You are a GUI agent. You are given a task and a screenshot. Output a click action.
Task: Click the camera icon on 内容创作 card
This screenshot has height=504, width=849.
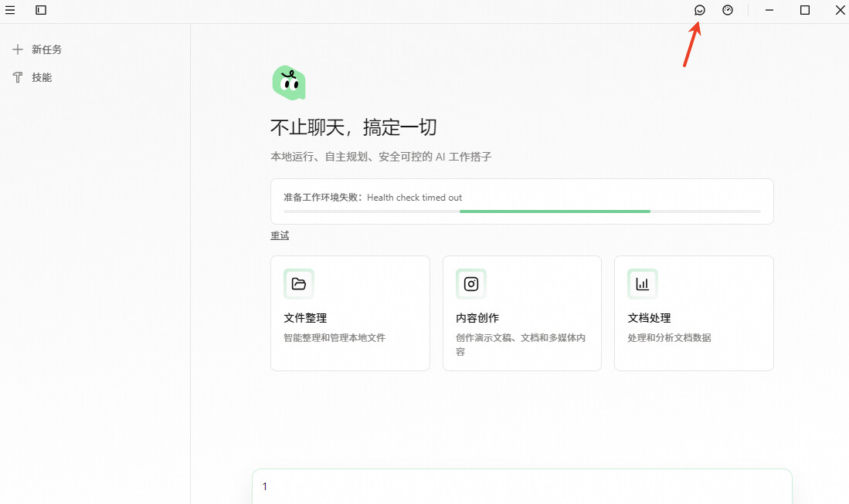(x=471, y=284)
